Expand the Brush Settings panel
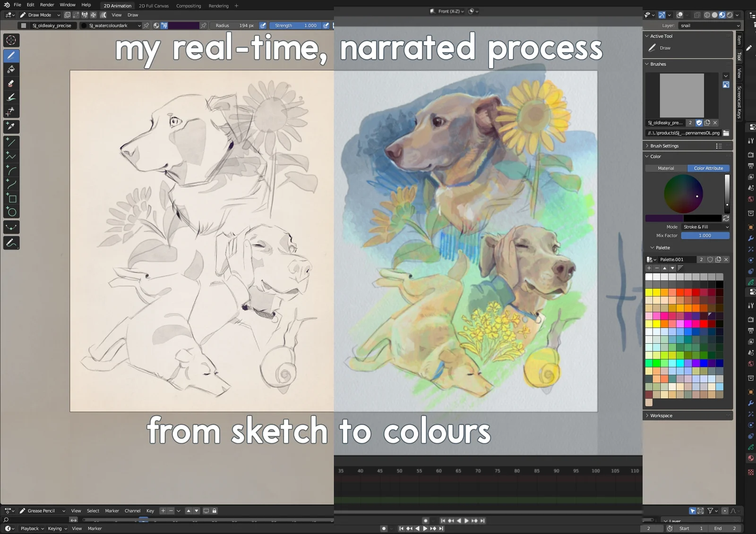Viewport: 756px width, 534px height. (664, 146)
